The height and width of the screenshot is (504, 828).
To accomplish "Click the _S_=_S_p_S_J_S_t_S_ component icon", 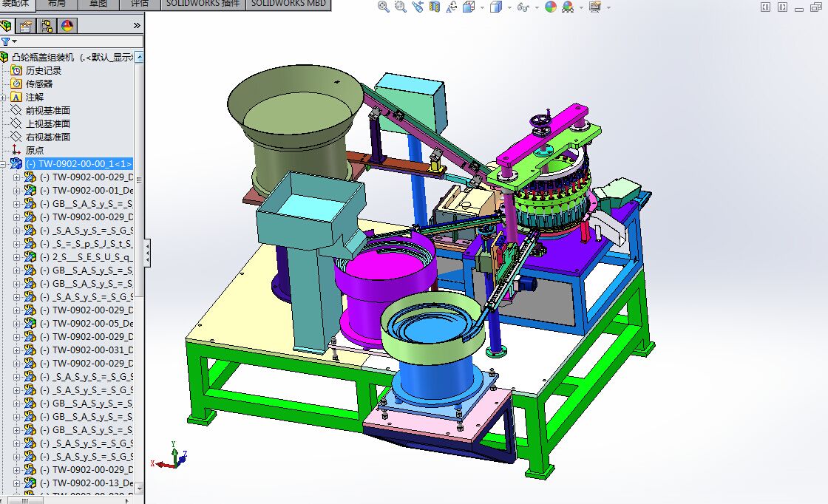I will pos(30,244).
